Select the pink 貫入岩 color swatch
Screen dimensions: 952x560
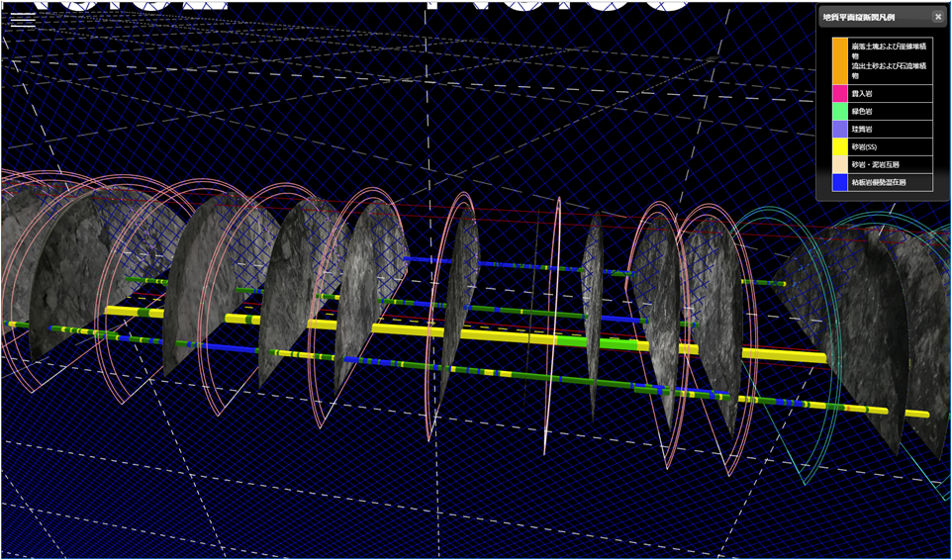coord(839,93)
